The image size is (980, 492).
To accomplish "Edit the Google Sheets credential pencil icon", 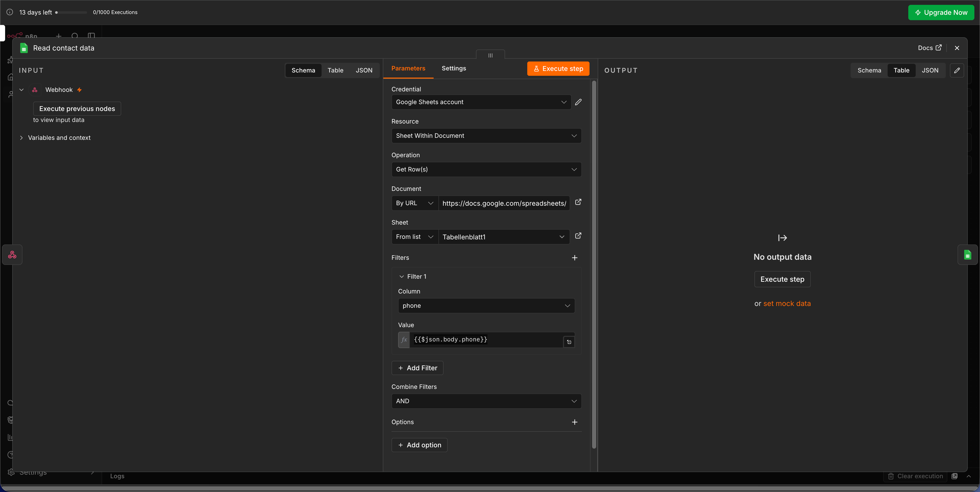I will [578, 102].
